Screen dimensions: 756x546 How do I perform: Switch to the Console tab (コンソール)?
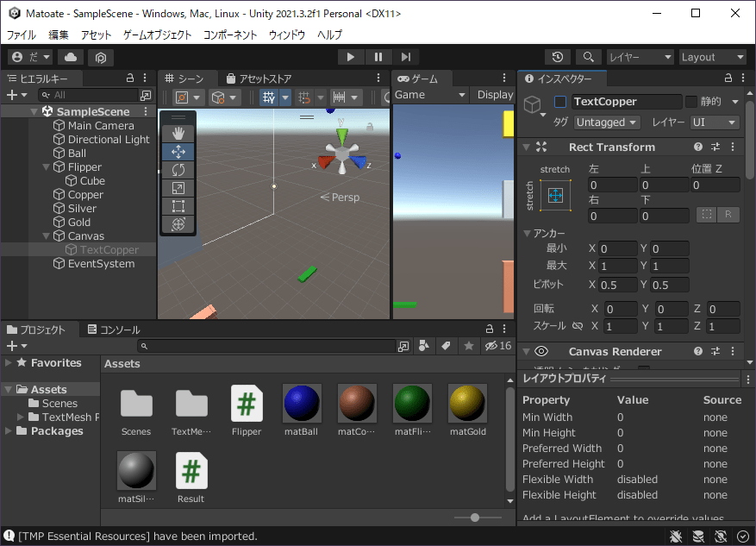pos(114,329)
